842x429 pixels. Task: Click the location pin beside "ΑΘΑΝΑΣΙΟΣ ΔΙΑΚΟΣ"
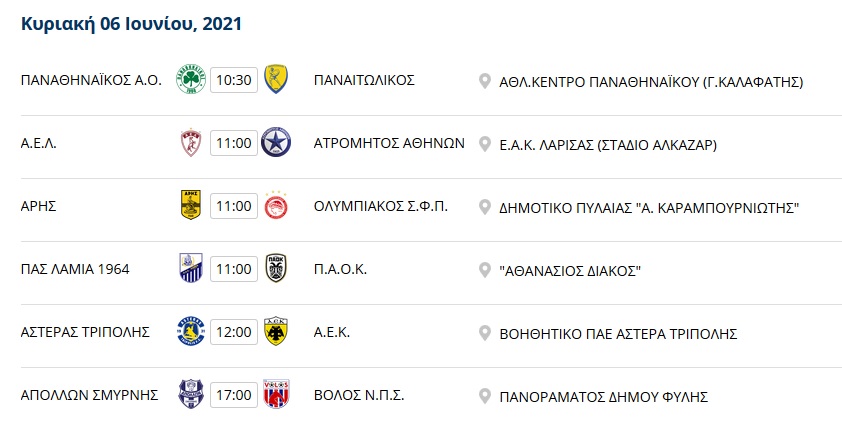485,270
